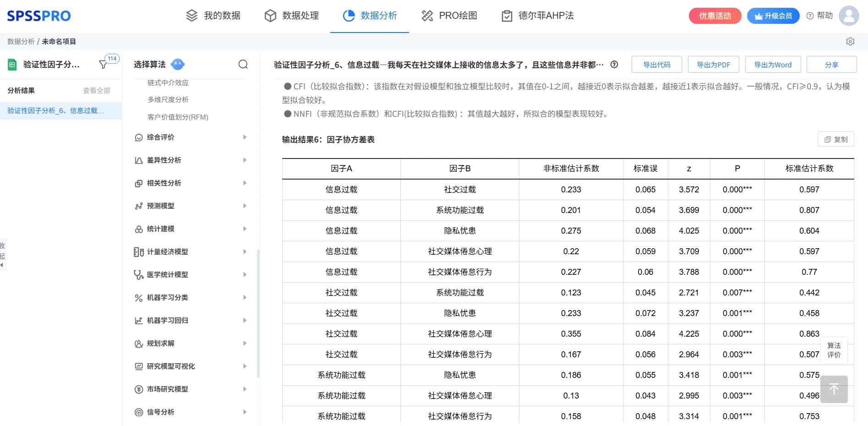The height and width of the screenshot is (426, 868).
Task: Click the 导出为PDF button
Action: (713, 64)
